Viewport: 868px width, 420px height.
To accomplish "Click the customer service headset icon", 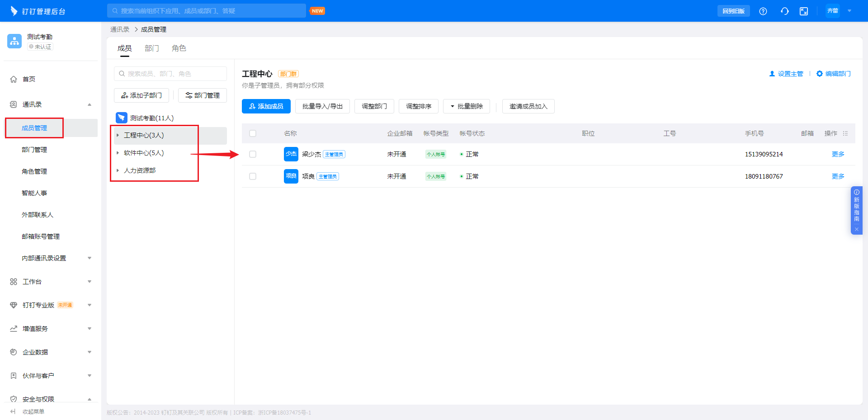I will point(785,11).
